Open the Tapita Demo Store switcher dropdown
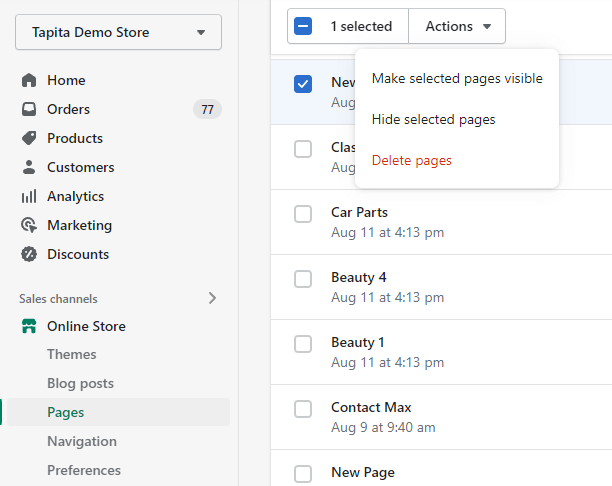 tap(118, 32)
